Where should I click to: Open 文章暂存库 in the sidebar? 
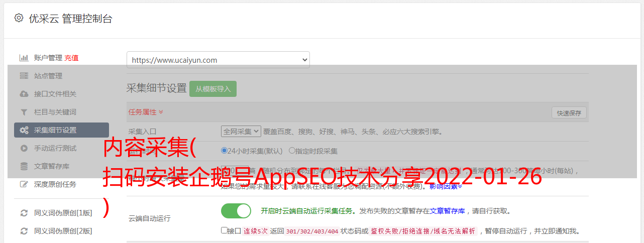[52, 166]
